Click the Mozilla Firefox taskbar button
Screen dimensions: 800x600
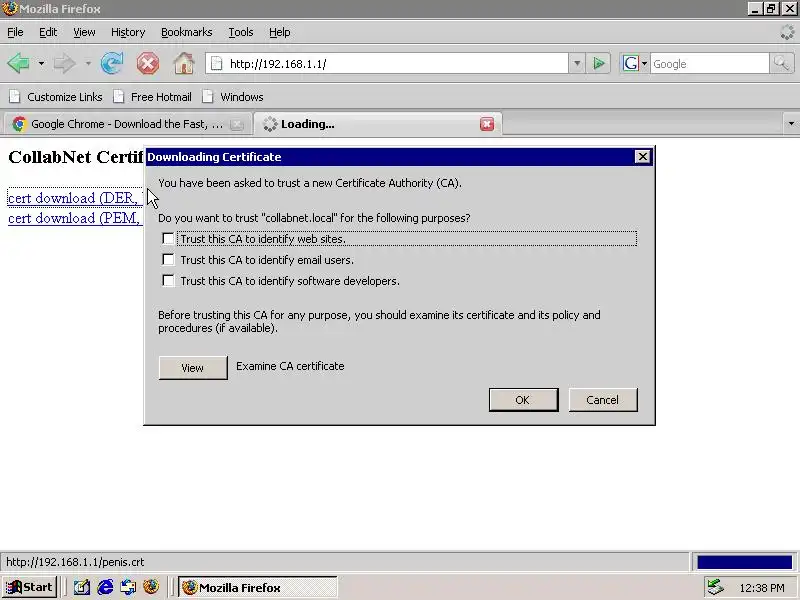click(x=258, y=588)
